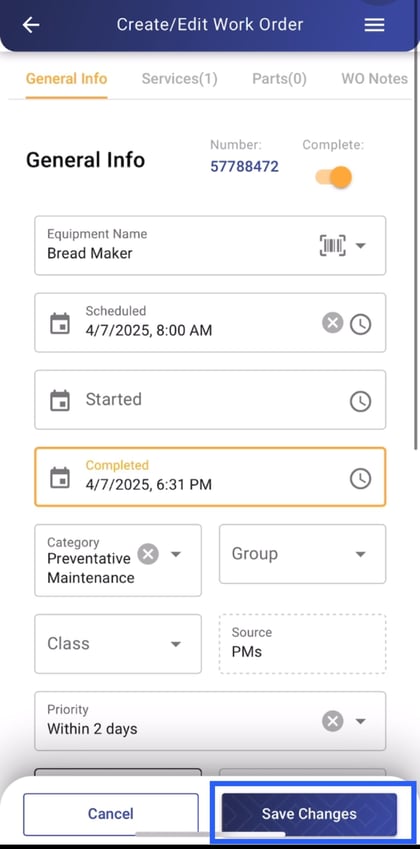The height and width of the screenshot is (849, 420).
Task: Toggle the Complete switch off
Action: pos(333,177)
